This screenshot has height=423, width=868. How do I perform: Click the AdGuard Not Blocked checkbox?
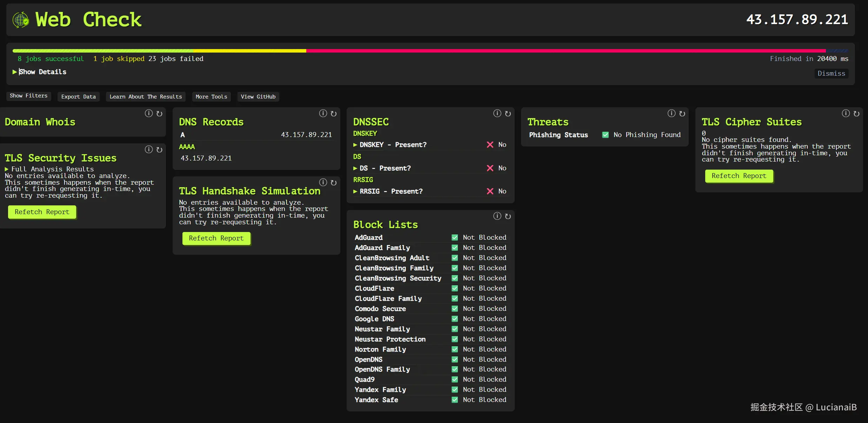point(455,238)
